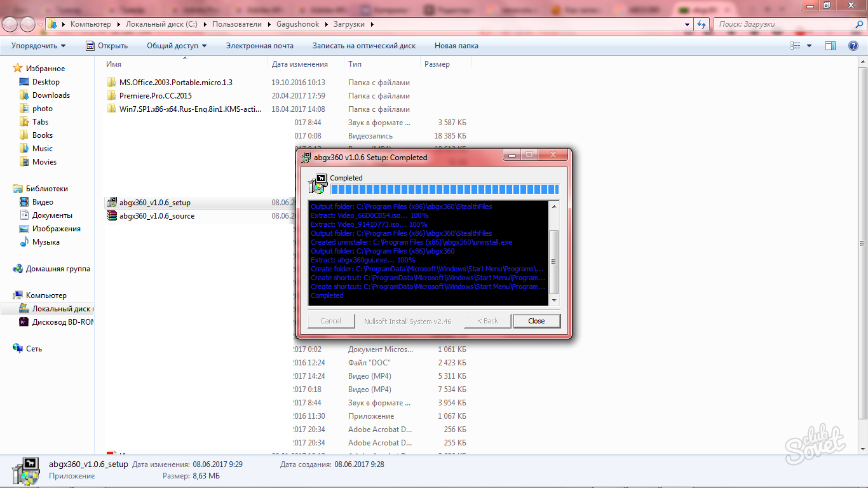The image size is (868, 488).
Task: Select Локальный диск in sidebar
Action: click(57, 309)
